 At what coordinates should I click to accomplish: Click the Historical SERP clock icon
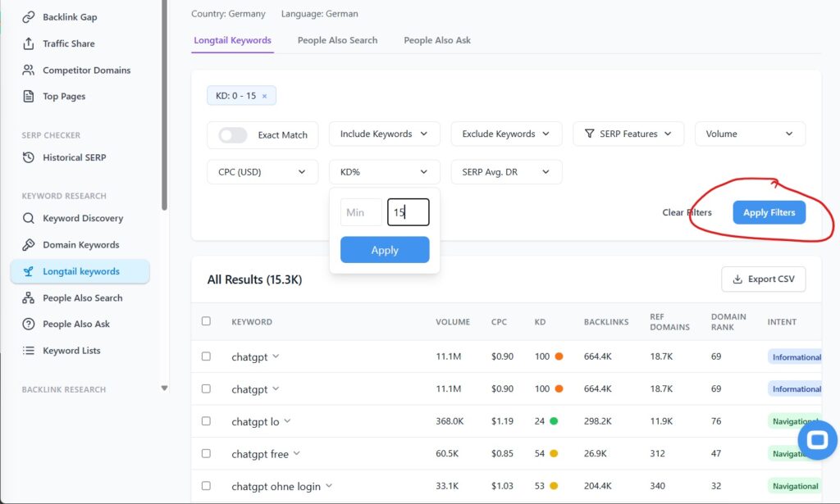click(x=29, y=157)
